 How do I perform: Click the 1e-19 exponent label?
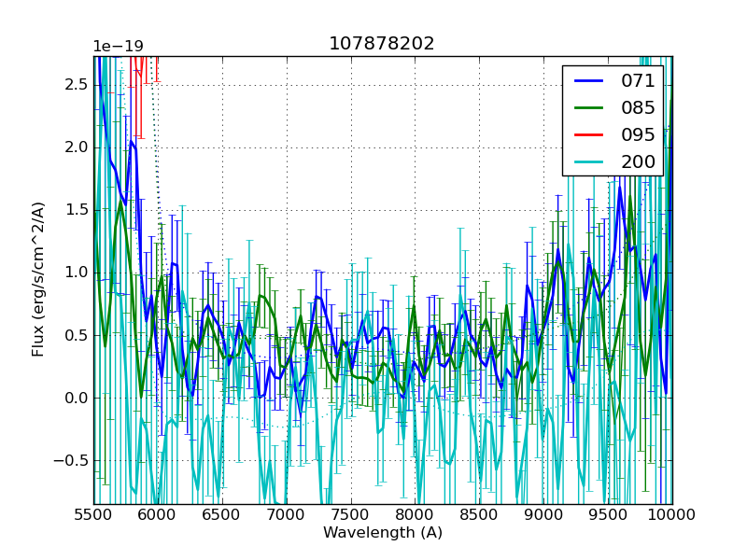pos(120,47)
